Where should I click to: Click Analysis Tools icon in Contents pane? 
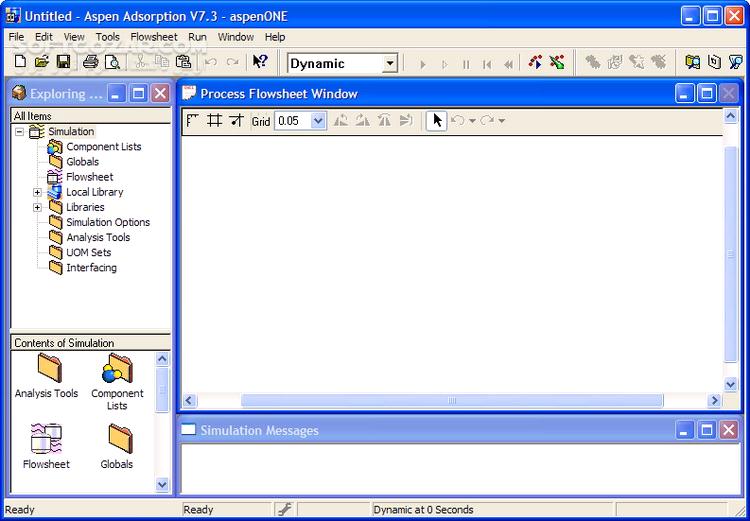pos(49,367)
